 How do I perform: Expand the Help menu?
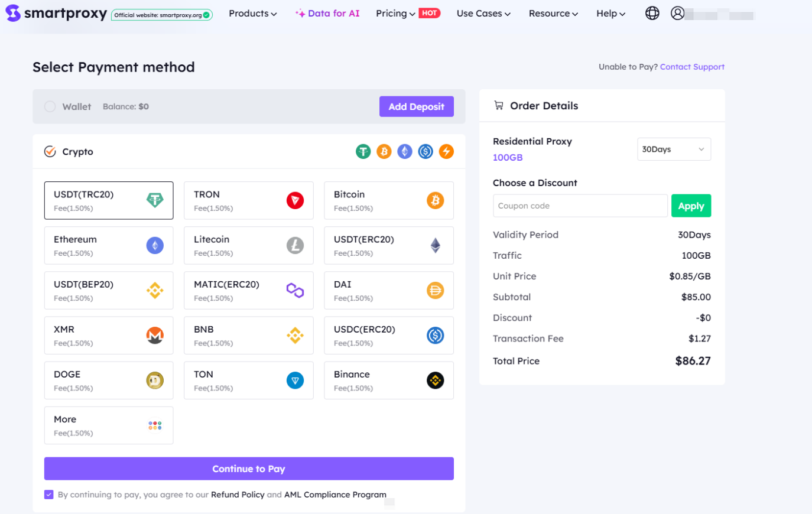610,13
